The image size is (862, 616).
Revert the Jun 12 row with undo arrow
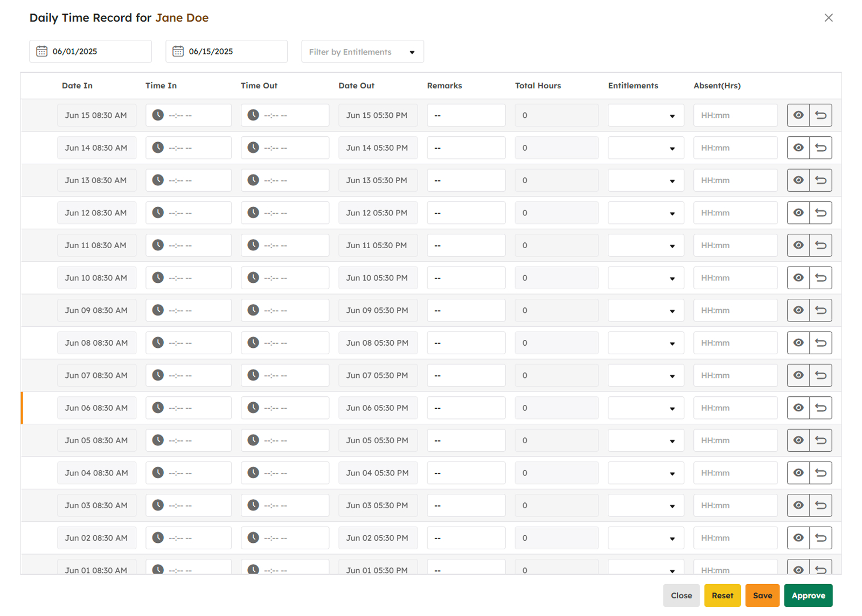pyautogui.click(x=821, y=213)
